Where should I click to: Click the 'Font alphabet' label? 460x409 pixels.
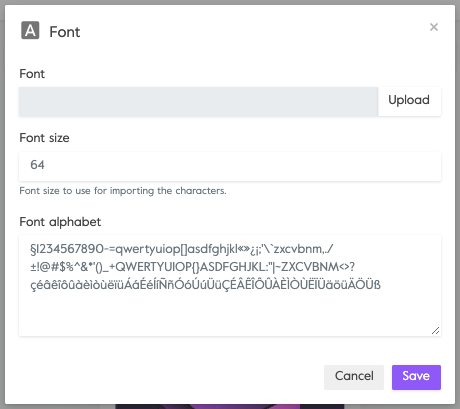[60, 222]
